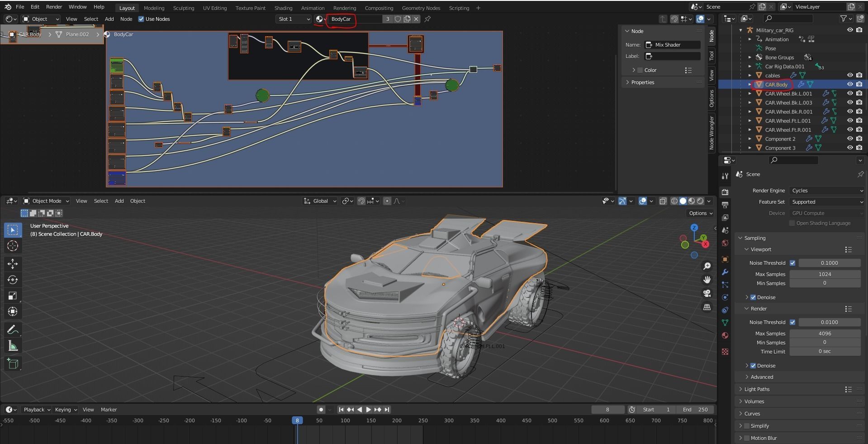Image resolution: width=868 pixels, height=444 pixels.
Task: Open Render properties tab icon
Action: point(725,192)
